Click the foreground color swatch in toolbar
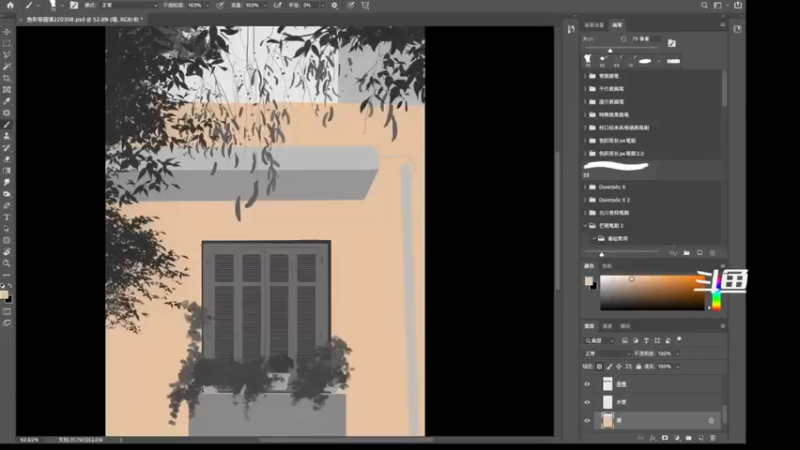800x450 pixels. [4, 295]
